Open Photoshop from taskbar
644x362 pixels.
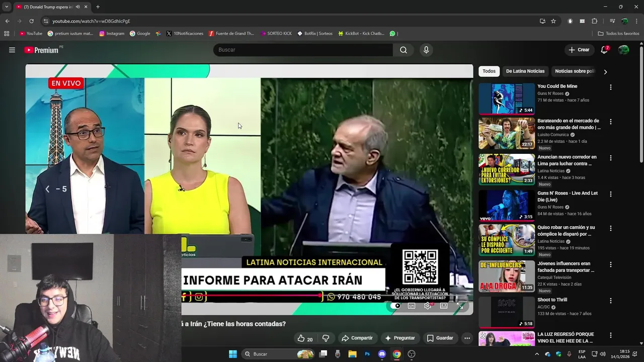367,354
